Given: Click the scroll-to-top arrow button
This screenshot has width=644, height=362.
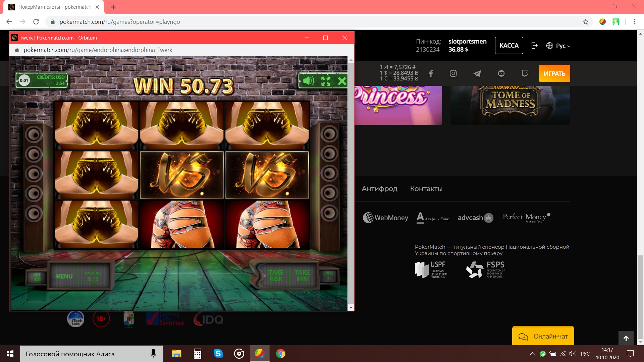Looking at the screenshot, I should click(626, 338).
